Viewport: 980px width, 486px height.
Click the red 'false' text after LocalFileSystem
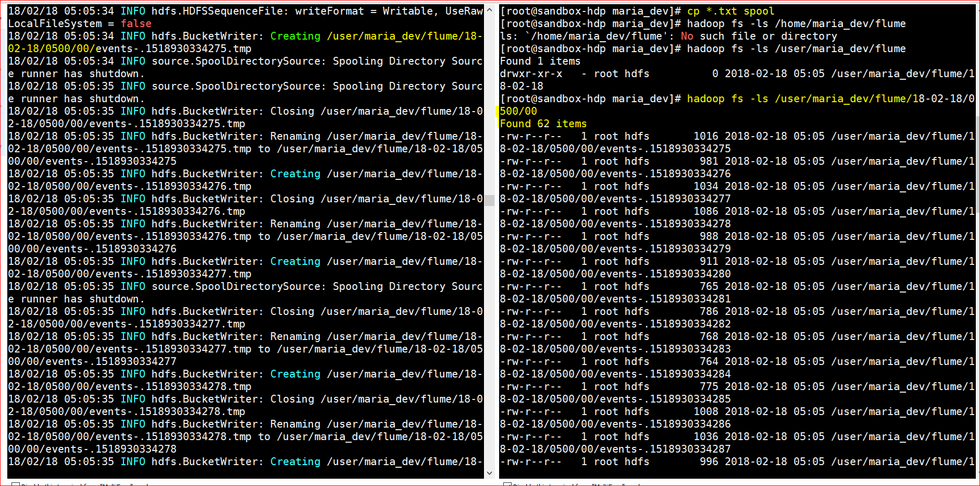tap(136, 23)
